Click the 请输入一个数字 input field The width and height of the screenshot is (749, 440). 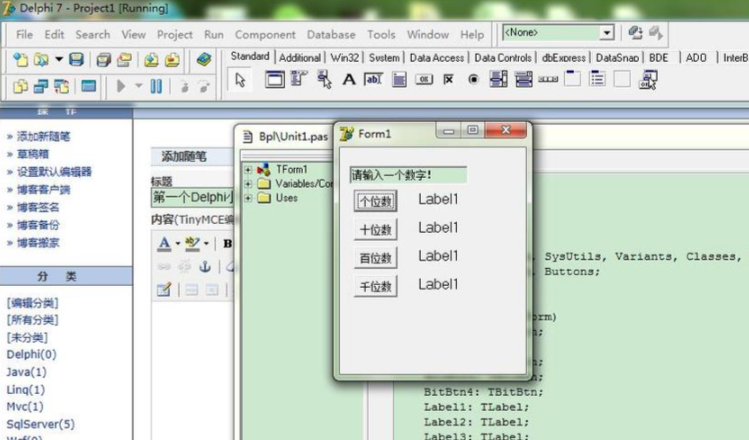tap(407, 175)
